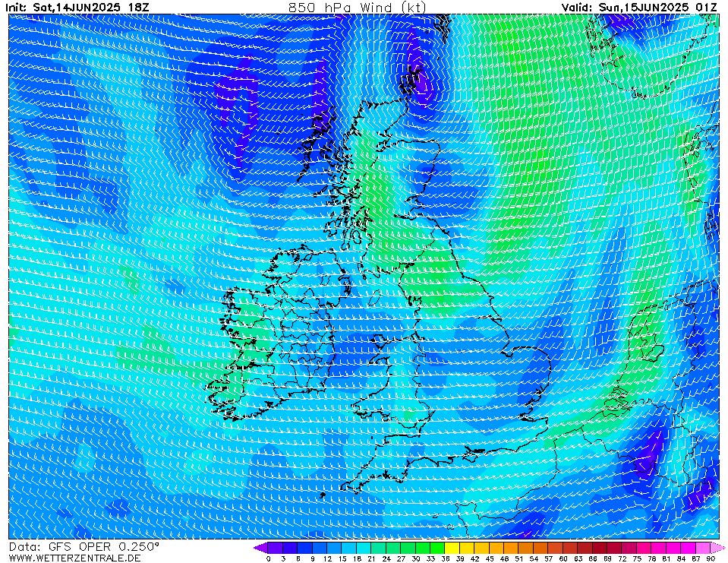Viewport: 728px width, 563px height.
Task: Pick the blue swatch between 9 and 12
Action: point(320,548)
